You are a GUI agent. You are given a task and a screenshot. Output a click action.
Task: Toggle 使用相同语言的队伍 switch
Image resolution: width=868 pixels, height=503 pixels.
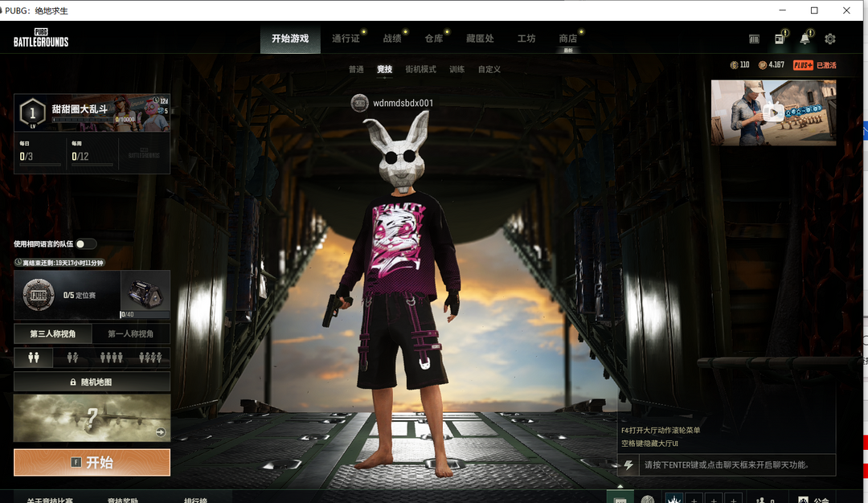click(86, 243)
